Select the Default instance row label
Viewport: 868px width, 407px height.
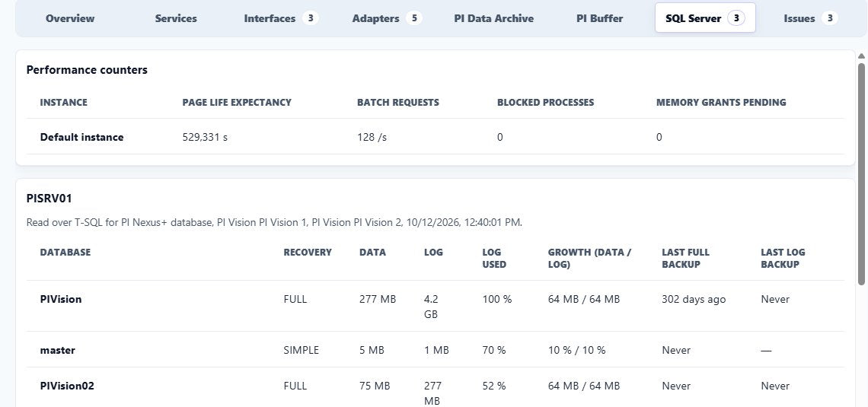pos(82,137)
